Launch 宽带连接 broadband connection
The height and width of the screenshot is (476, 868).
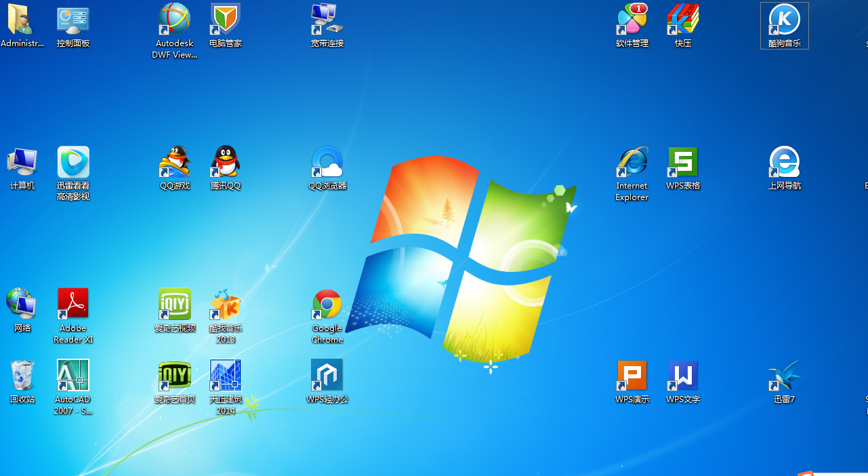coord(327,20)
